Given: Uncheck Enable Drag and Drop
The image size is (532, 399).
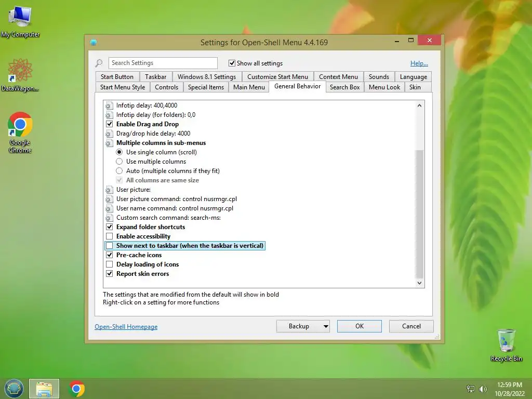Looking at the screenshot, I should [109, 124].
